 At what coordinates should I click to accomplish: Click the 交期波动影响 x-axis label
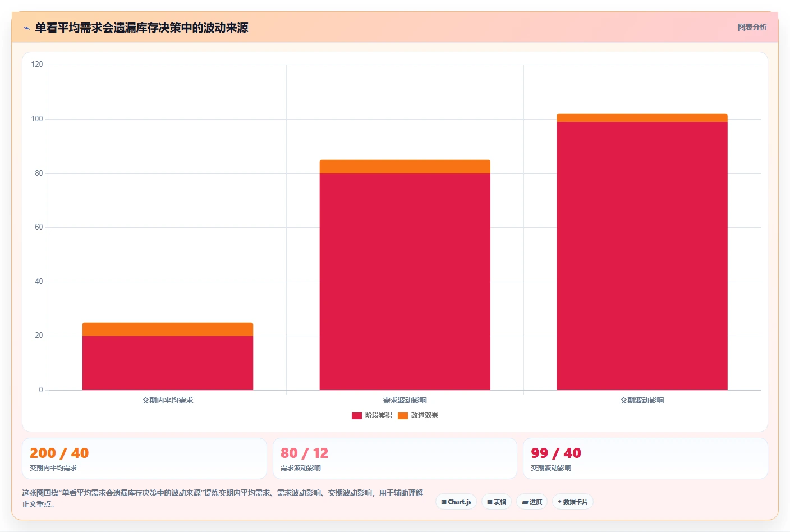642,400
